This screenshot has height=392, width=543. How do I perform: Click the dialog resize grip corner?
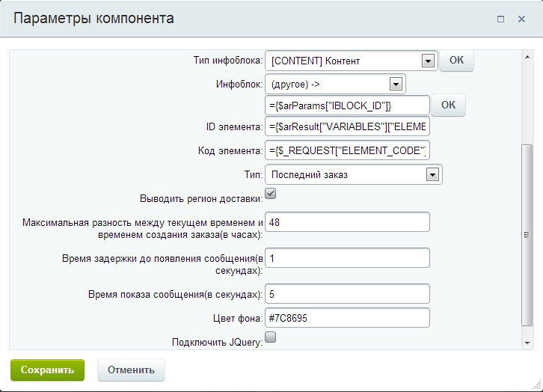537,385
